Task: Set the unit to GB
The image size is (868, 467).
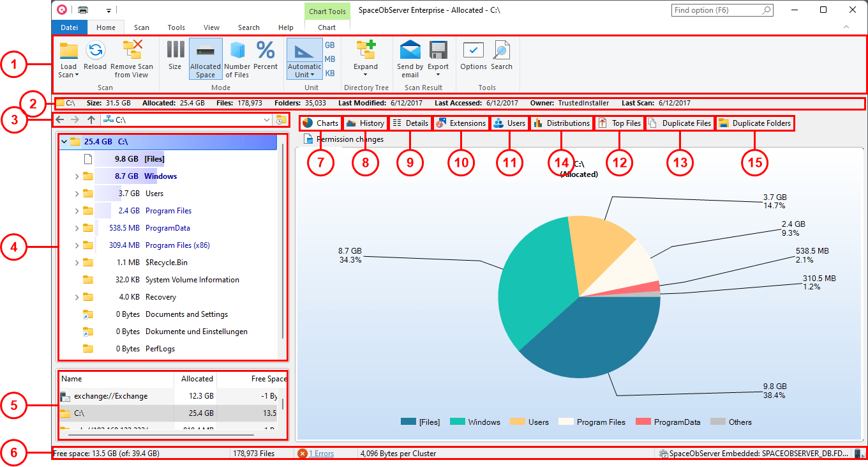Action: coord(330,45)
